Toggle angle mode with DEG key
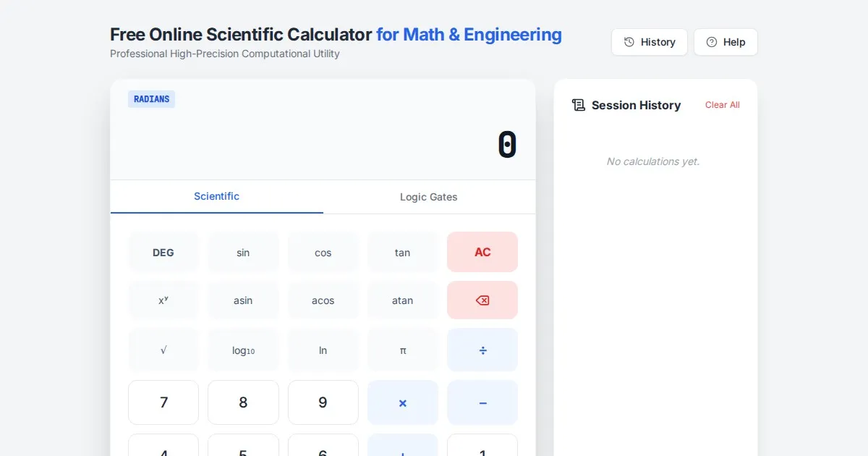 163,253
